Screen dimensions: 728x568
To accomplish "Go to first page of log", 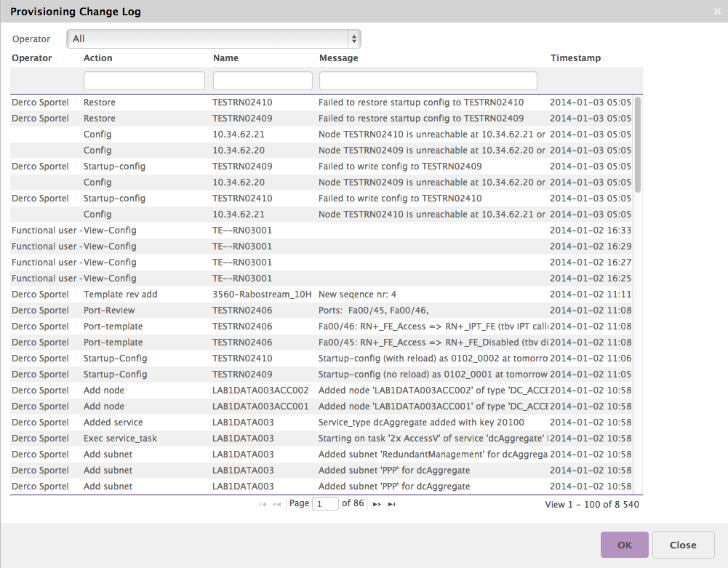I will pos(263,504).
